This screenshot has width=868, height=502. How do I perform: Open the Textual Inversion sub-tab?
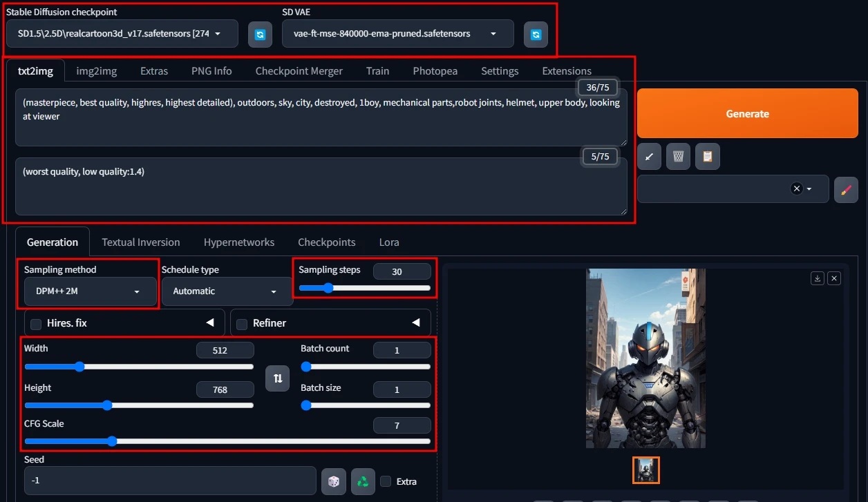(141, 242)
